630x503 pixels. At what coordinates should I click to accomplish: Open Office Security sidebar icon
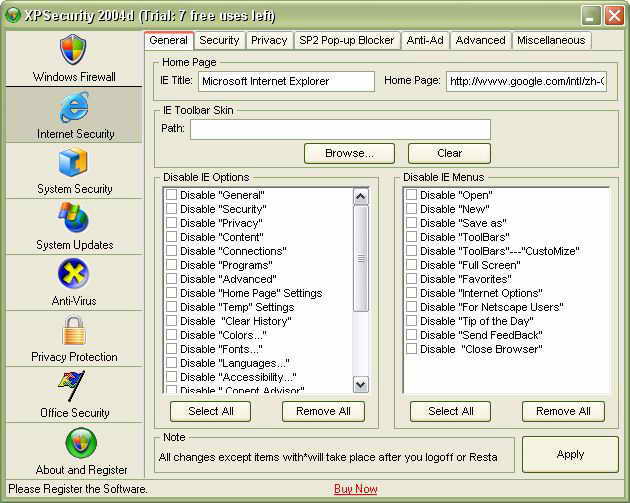[74, 386]
